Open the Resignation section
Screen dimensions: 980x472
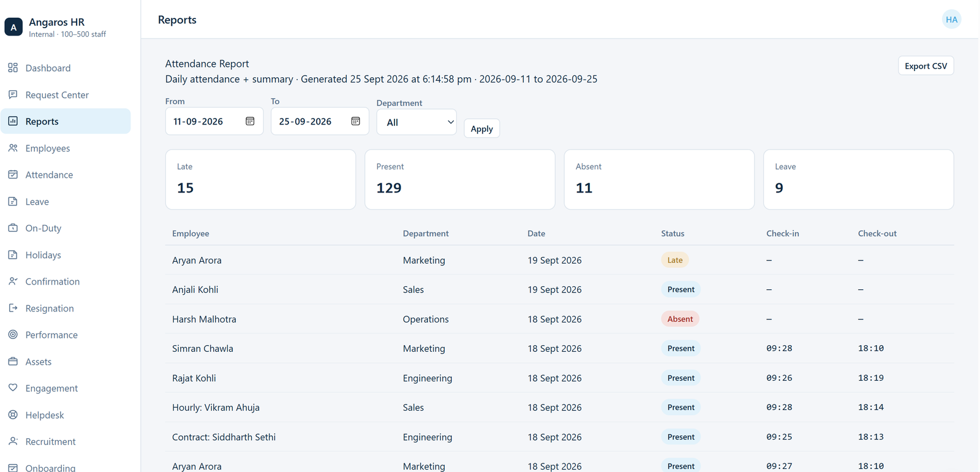tap(66, 308)
